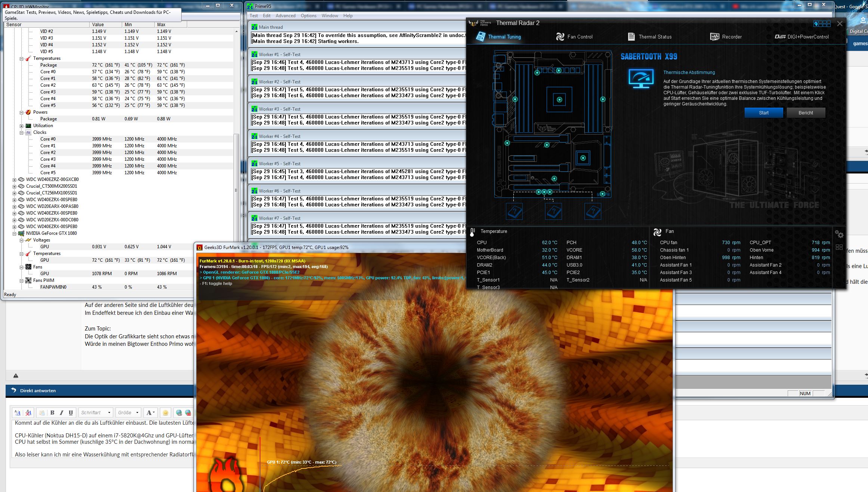Click the remove link globe icon
Viewport: 868px width, 492px height.
click(188, 413)
